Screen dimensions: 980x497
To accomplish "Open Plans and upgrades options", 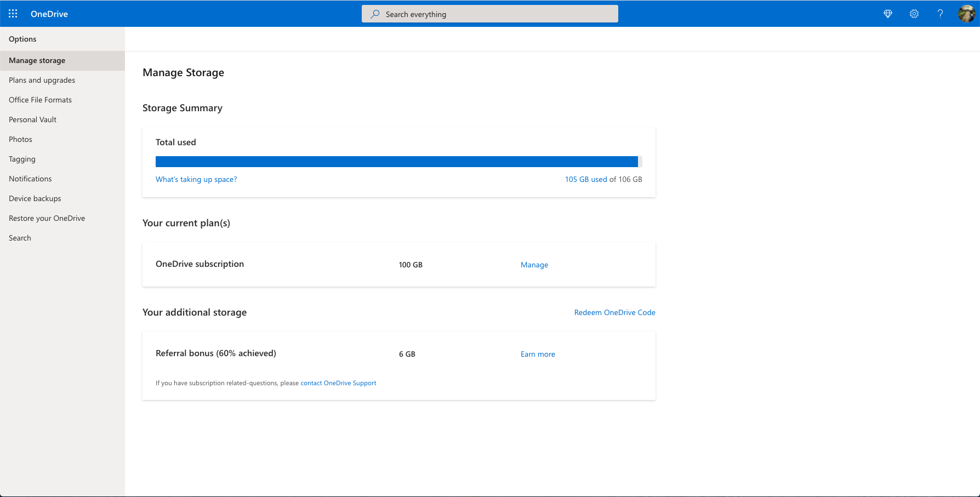I will tap(62, 80).
